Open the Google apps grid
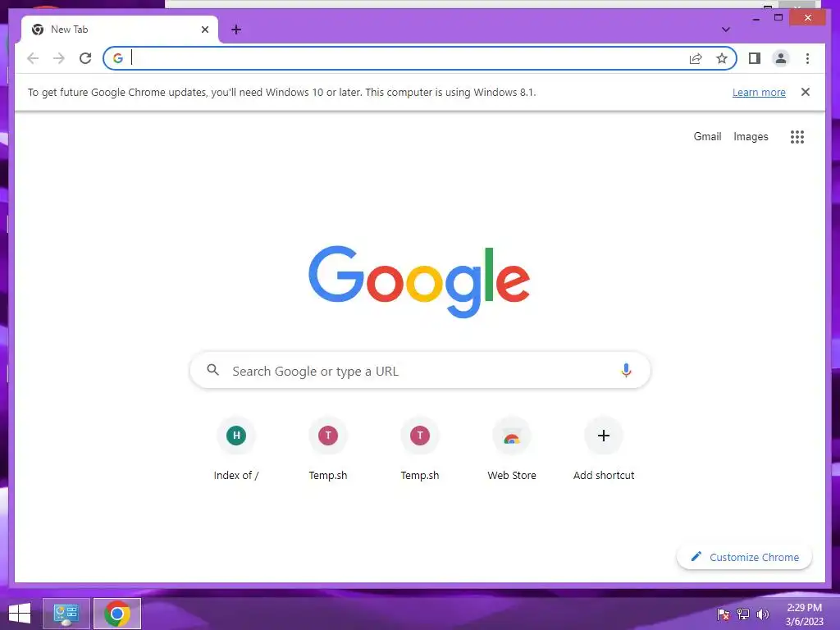 click(797, 137)
